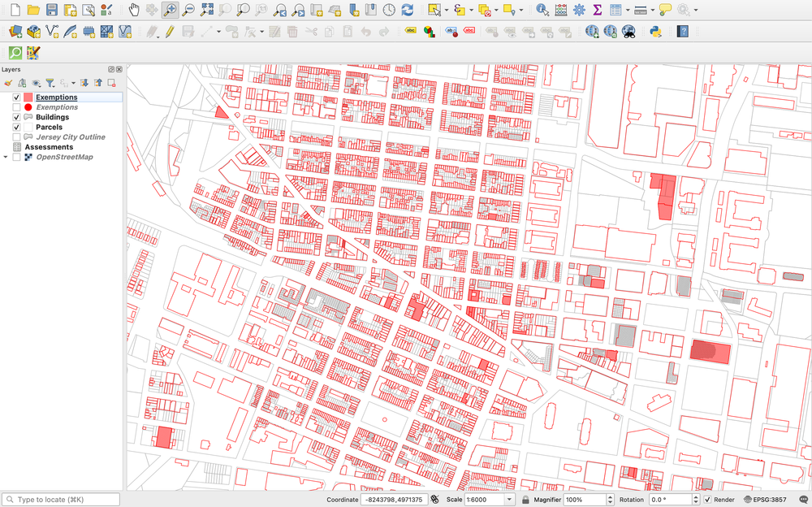The width and height of the screenshot is (812, 507).
Task: Open the field calculator abacus icon
Action: click(561, 10)
